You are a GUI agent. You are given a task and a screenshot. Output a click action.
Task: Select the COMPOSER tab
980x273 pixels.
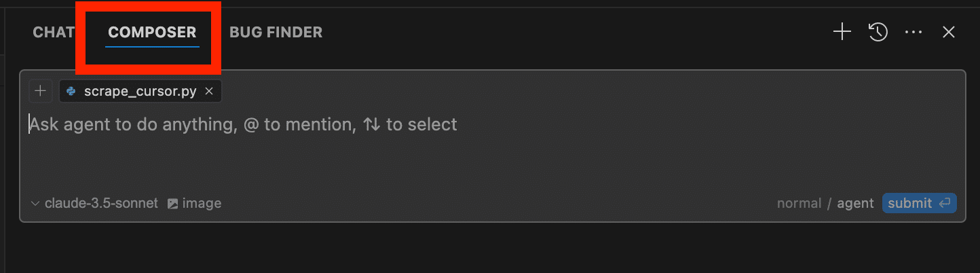tap(152, 32)
